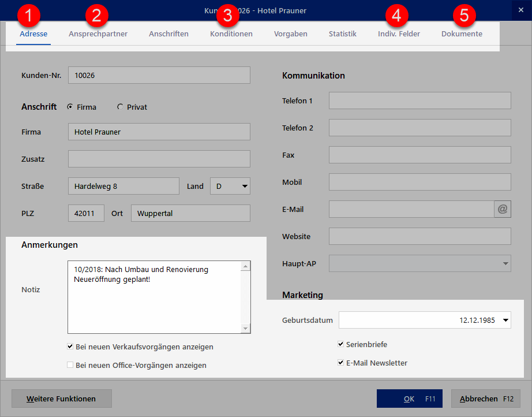This screenshot has height=417, width=532.
Task: Click the Straße input field
Action: point(123,186)
